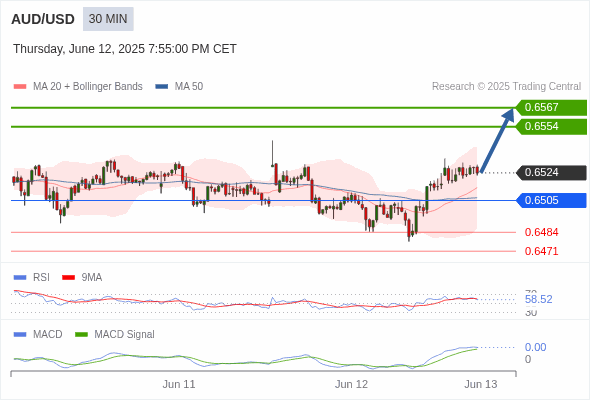
Task: Click the MACD legend label
Action: pos(48,335)
